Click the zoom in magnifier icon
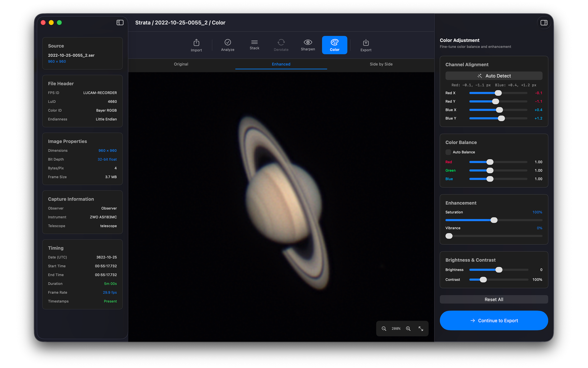The width and height of the screenshot is (588, 368). (408, 329)
